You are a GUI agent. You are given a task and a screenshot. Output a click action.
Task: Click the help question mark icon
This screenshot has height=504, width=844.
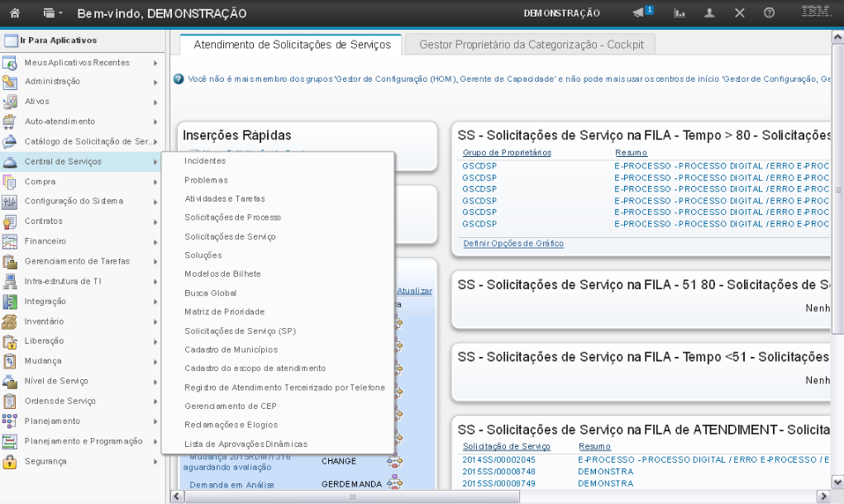tap(769, 13)
